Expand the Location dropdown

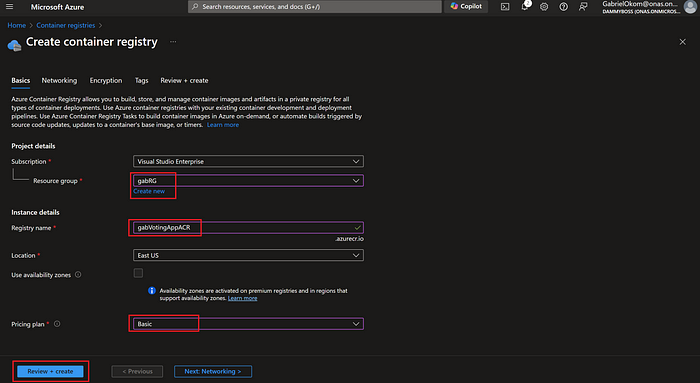point(248,255)
